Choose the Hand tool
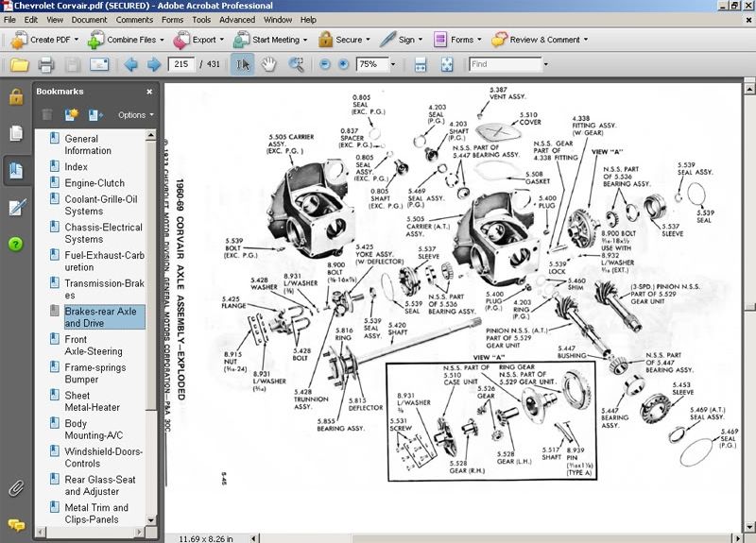The image size is (756, 543). [268, 64]
